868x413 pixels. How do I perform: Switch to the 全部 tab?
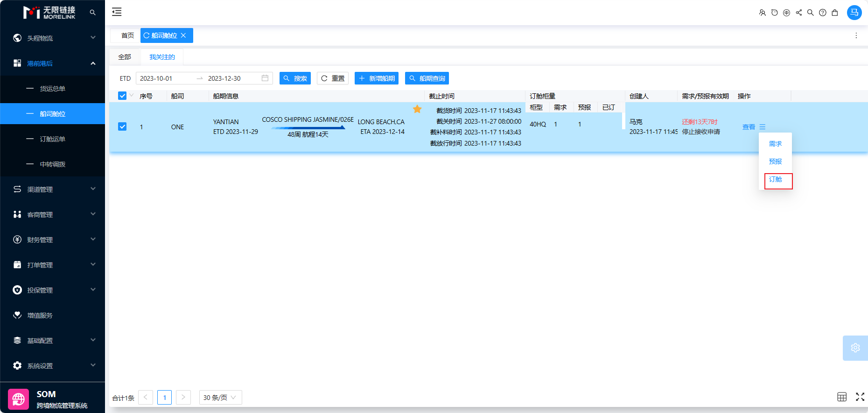(125, 57)
